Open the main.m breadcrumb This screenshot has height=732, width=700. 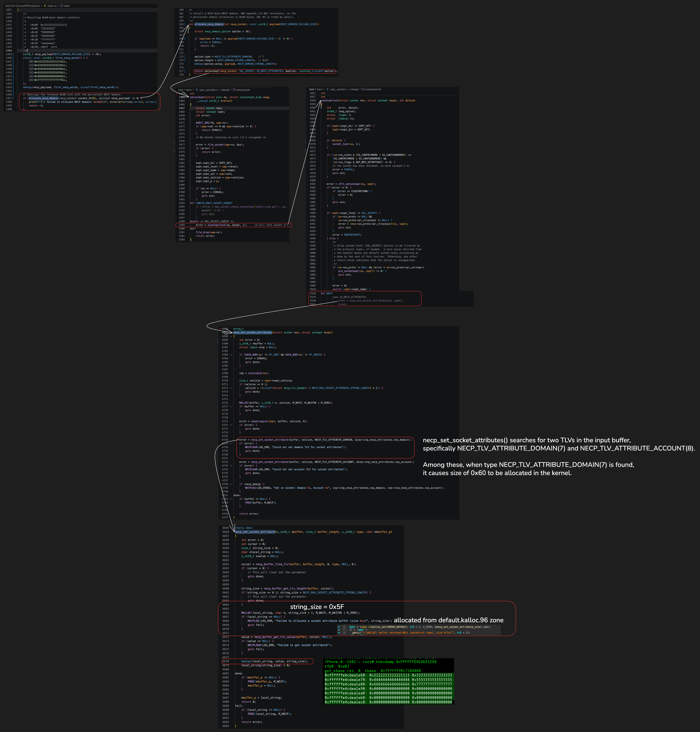(52, 6)
